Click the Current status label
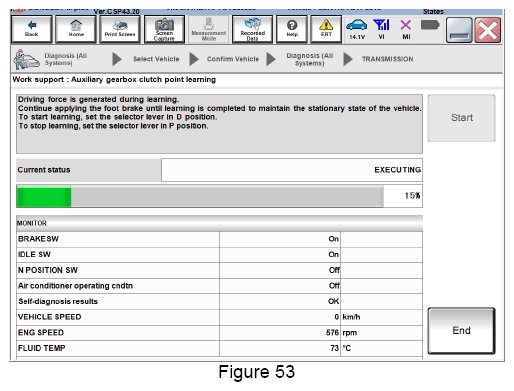The image size is (514, 391). point(44,170)
